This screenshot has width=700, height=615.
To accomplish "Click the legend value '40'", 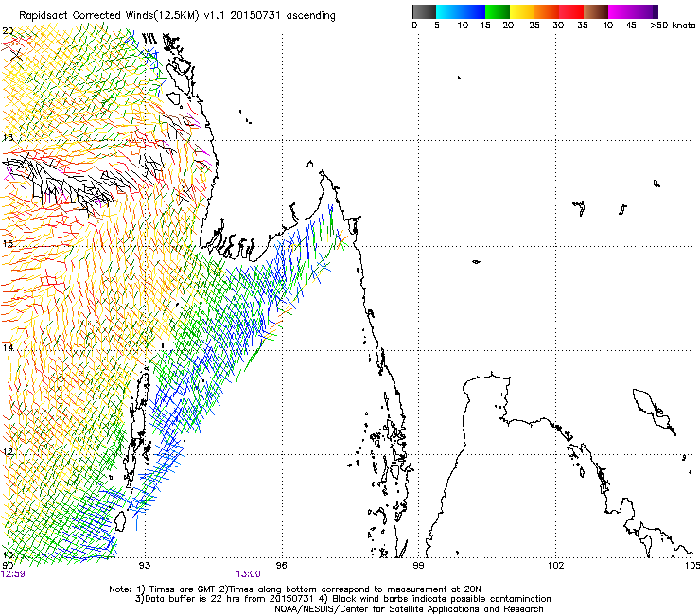I will 607,26.
